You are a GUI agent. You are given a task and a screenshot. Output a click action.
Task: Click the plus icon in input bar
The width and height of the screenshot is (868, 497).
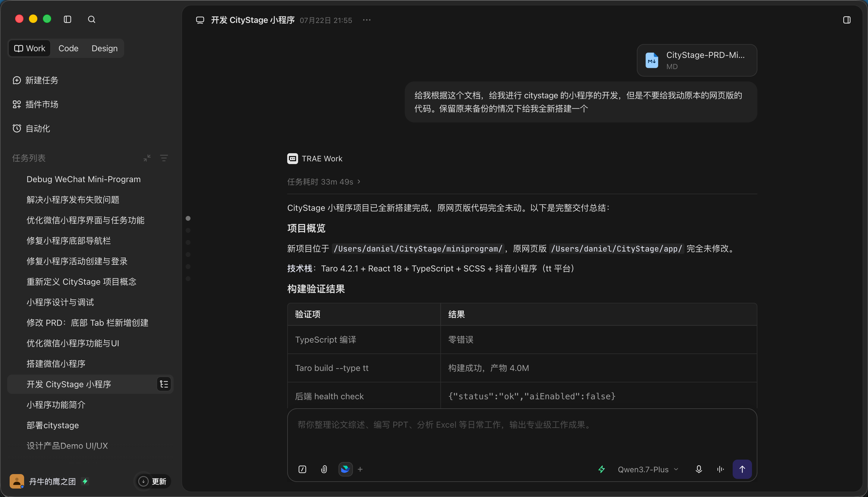point(360,469)
